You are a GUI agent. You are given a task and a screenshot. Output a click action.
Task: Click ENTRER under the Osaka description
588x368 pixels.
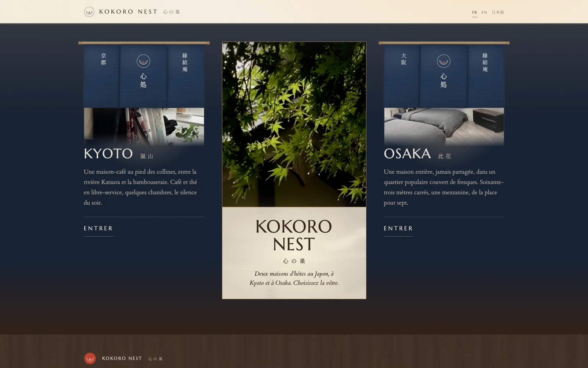(398, 229)
